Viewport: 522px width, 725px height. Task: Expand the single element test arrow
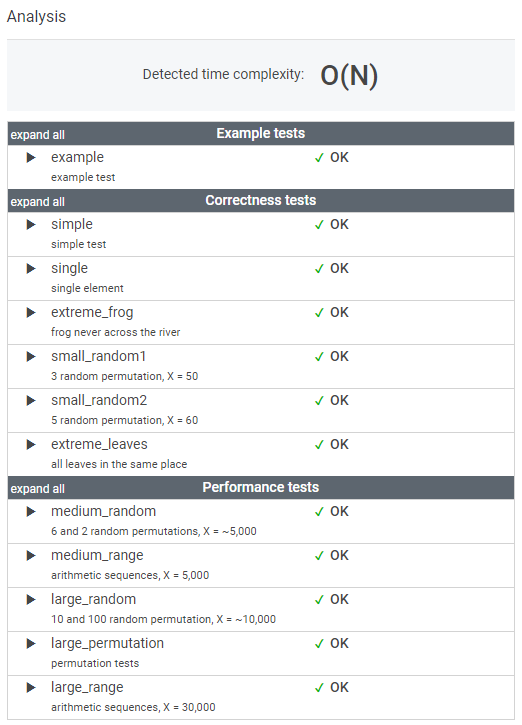(x=31, y=269)
